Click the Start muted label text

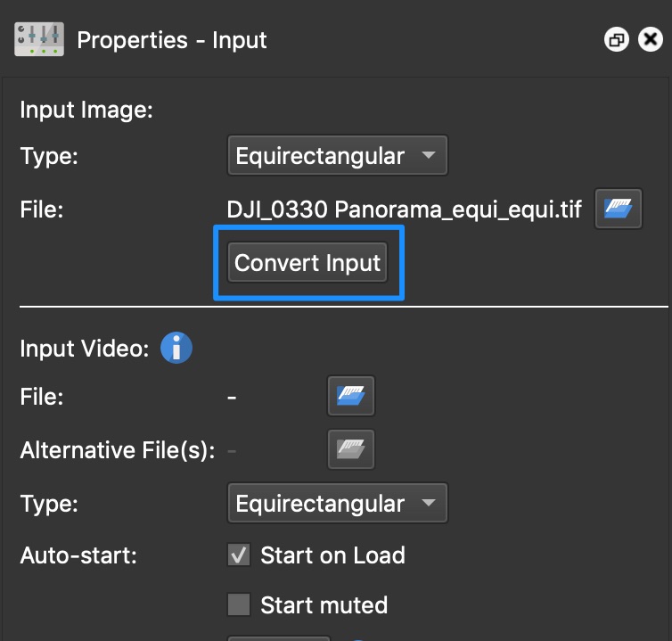click(x=324, y=605)
